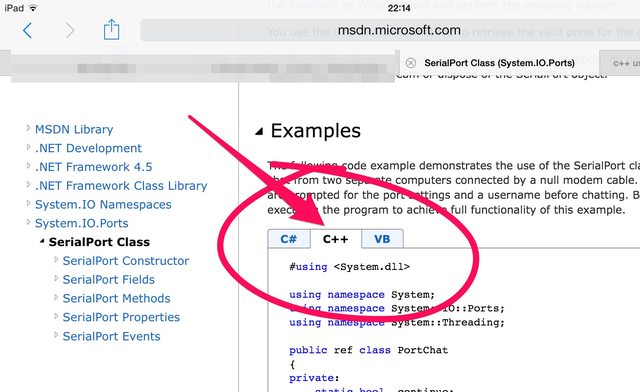Open the MSDN Library link
Viewport: 640px width, 392px height.
click(74, 129)
